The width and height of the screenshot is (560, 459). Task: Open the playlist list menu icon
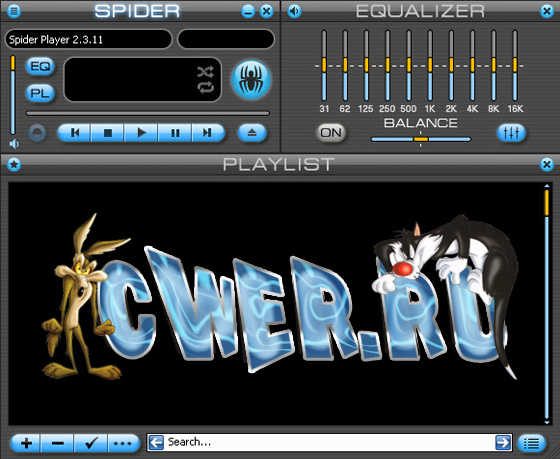click(x=532, y=444)
